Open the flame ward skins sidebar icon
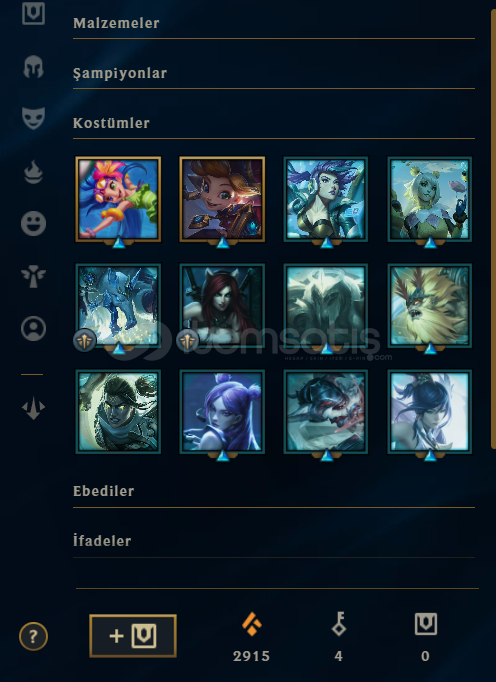Screen dimensions: 496x682 point(34,172)
